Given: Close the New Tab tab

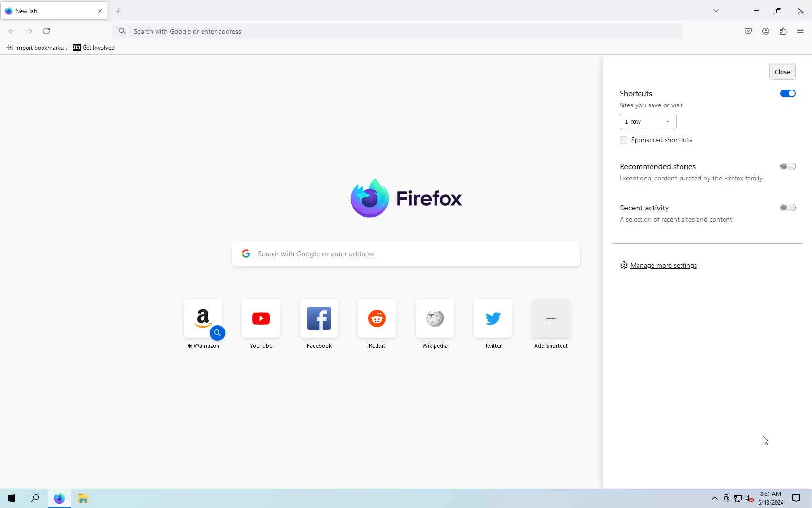Looking at the screenshot, I should point(100,11).
